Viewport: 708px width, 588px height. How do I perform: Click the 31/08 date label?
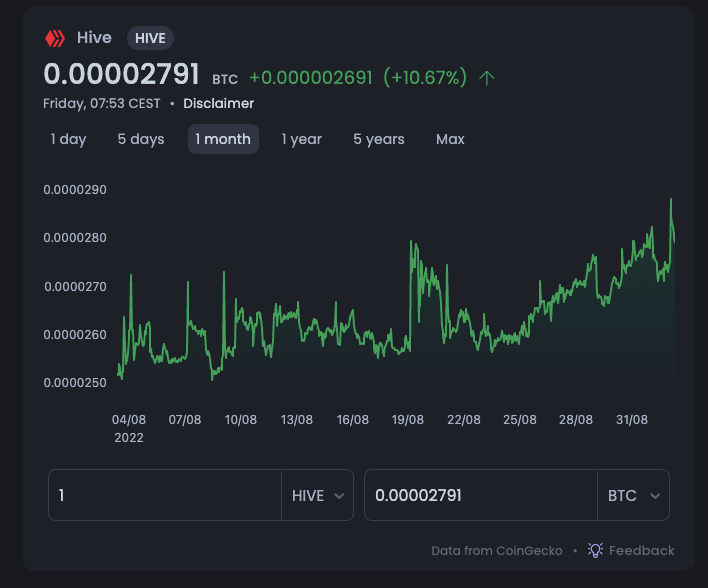click(x=632, y=420)
